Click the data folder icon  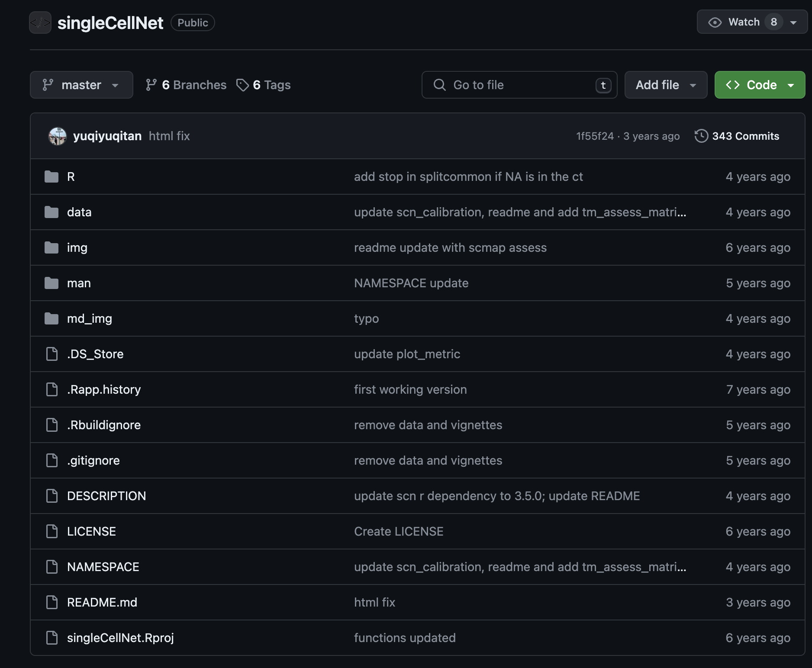pos(52,212)
